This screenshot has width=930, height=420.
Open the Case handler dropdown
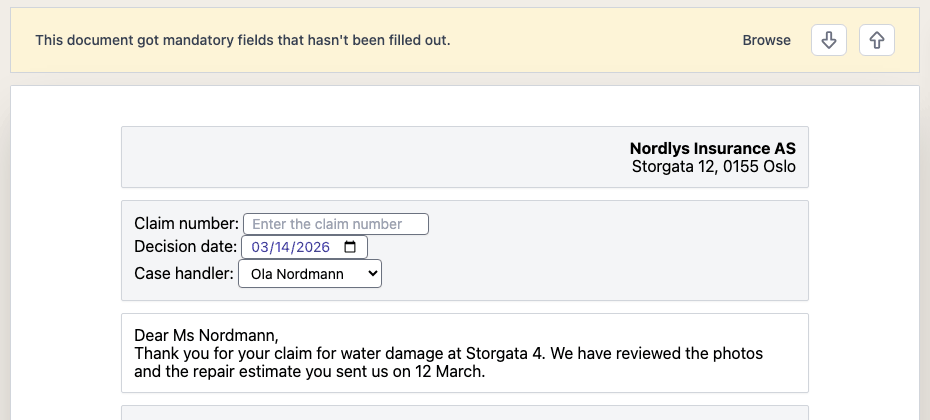310,274
